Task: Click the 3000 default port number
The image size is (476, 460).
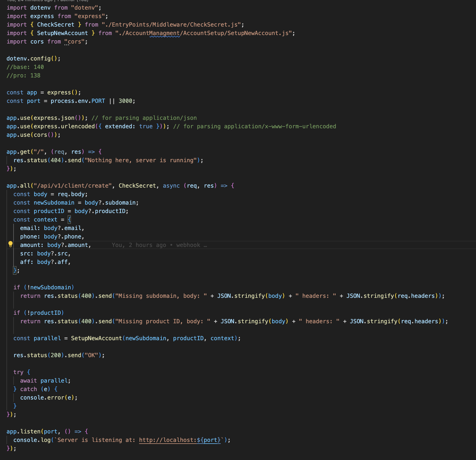Action: [x=125, y=101]
